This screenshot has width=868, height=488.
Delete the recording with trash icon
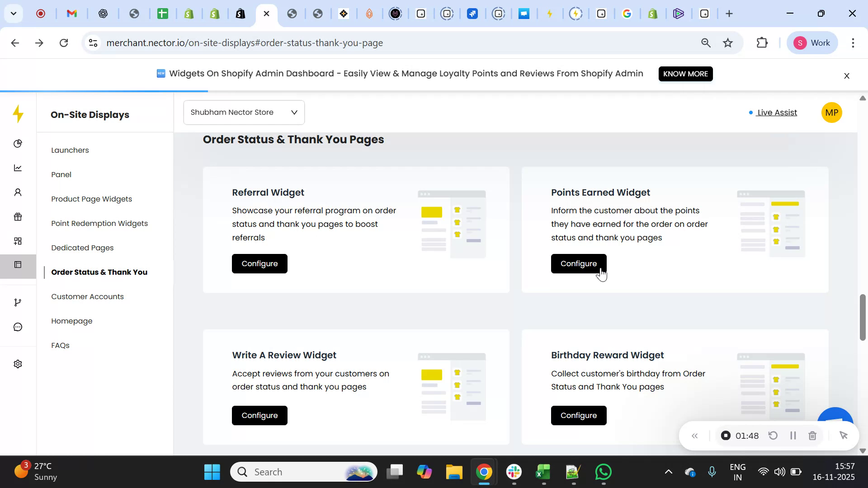point(812,436)
